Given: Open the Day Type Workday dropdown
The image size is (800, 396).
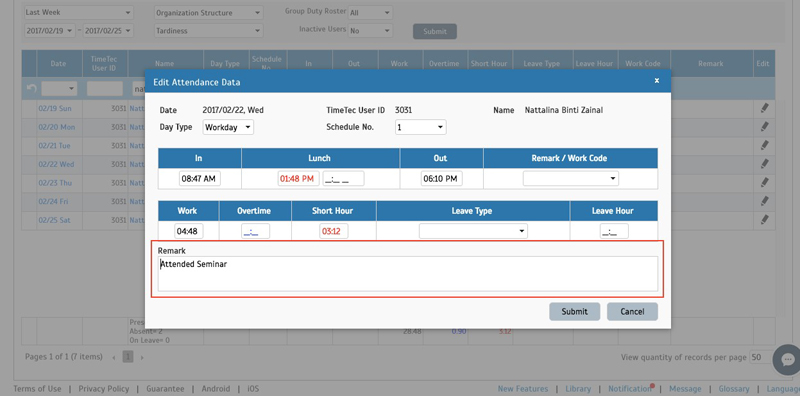Looking at the screenshot, I should pyautogui.click(x=228, y=127).
